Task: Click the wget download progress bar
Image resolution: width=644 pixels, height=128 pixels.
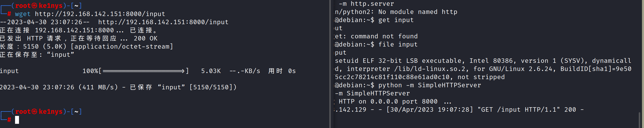Action: tap(144, 71)
